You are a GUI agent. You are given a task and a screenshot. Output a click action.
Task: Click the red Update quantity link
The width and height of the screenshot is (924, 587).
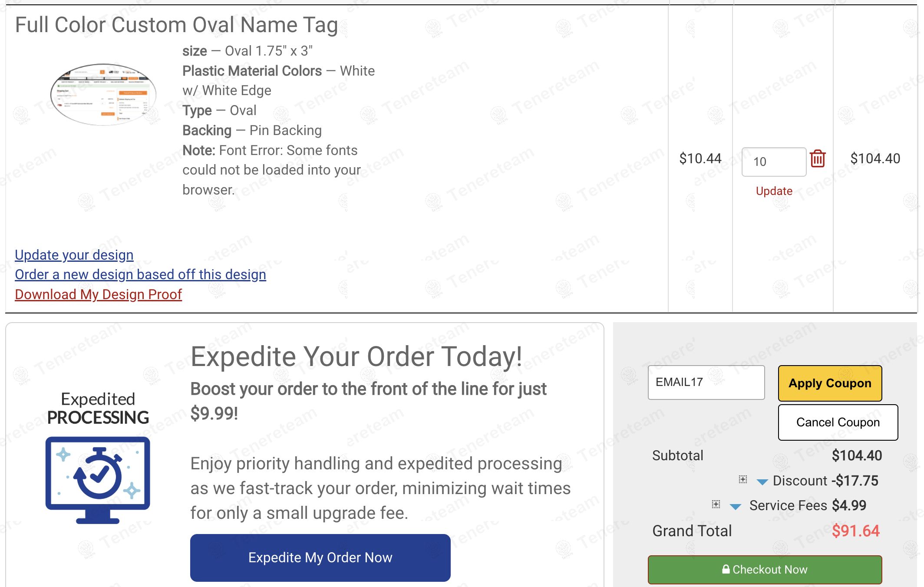coord(774,191)
